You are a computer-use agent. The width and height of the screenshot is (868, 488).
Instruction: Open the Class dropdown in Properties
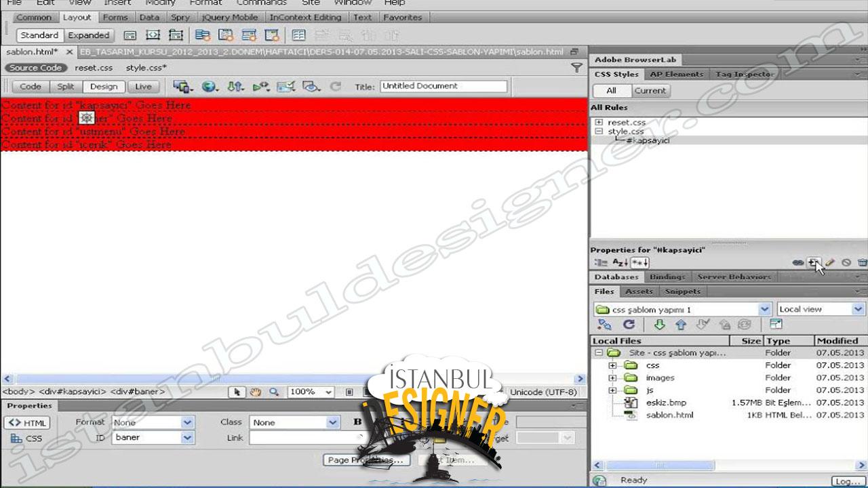coord(295,422)
